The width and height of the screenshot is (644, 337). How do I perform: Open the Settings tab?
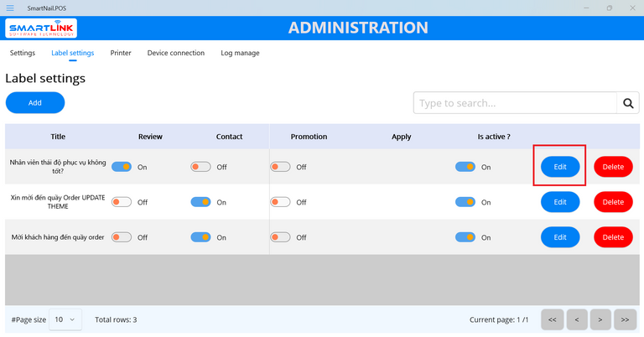point(23,53)
